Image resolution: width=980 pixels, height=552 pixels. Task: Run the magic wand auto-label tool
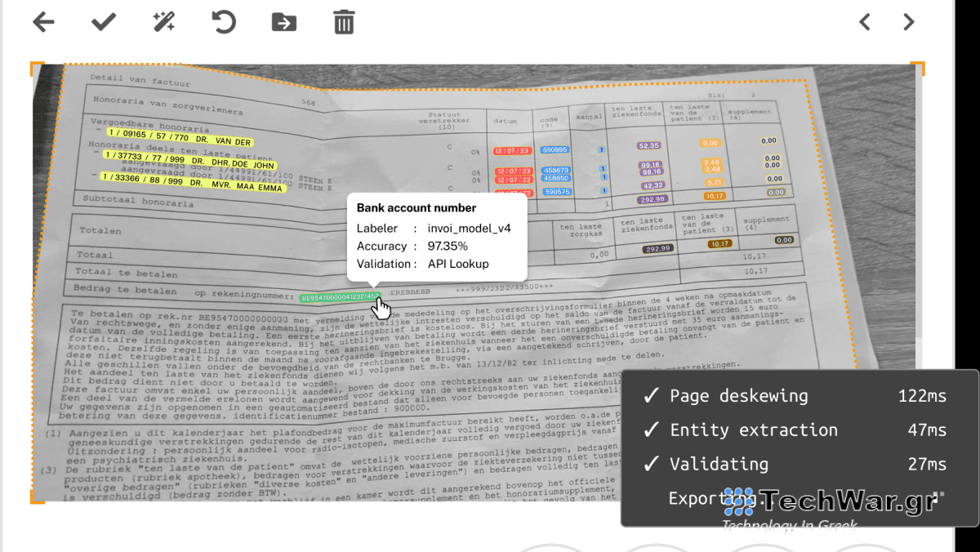pyautogui.click(x=164, y=22)
